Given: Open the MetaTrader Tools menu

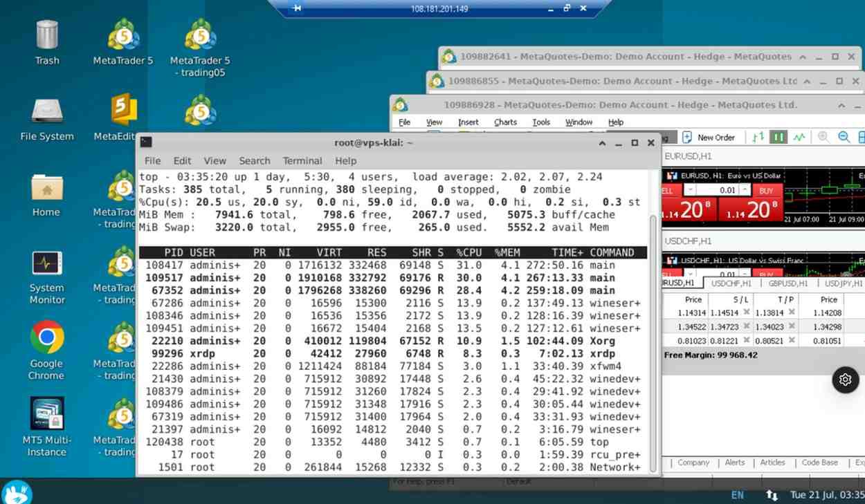Looking at the screenshot, I should point(541,122).
